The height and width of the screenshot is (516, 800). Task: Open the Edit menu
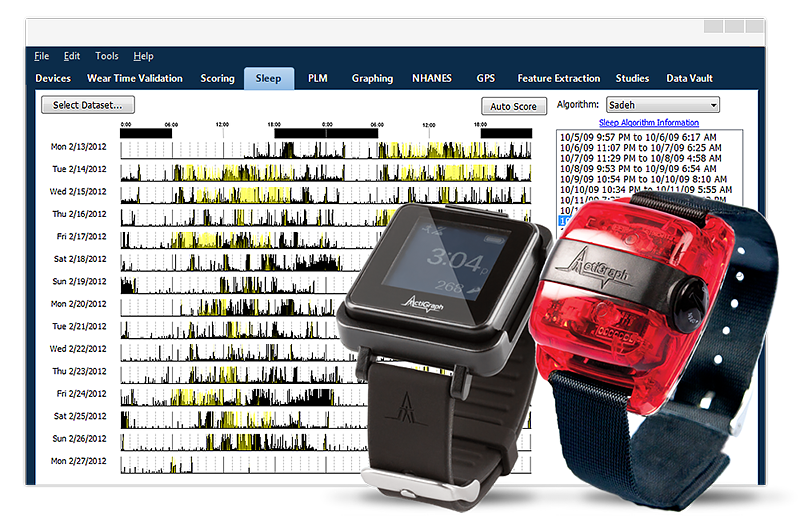click(x=71, y=56)
